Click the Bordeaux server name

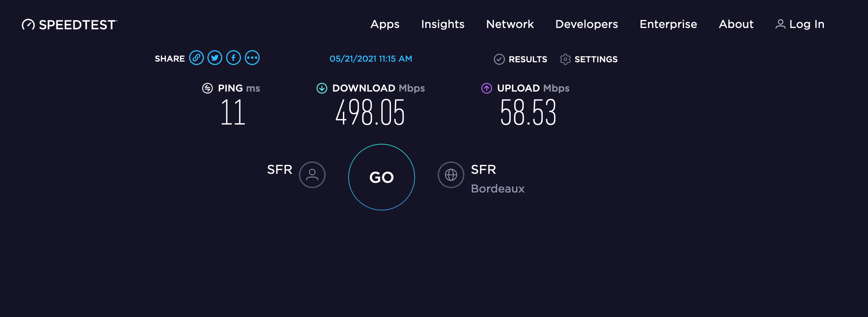point(497,188)
